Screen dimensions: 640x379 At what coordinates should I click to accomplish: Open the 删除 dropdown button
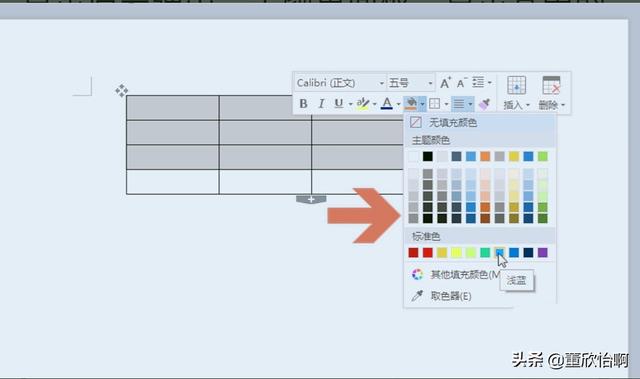click(x=551, y=105)
